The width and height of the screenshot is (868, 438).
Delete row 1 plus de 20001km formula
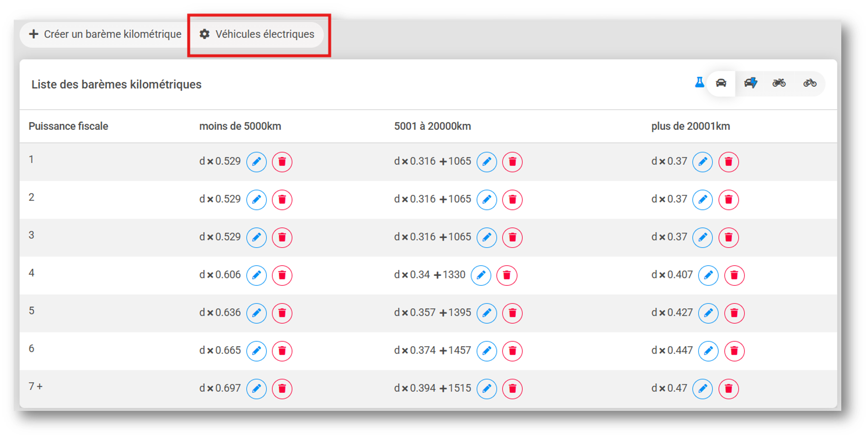pyautogui.click(x=729, y=162)
